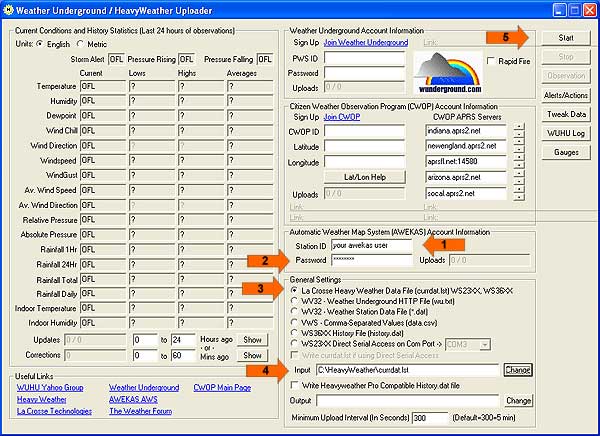This screenshot has height=436, width=600.
Task: Click the socal.aprs2.net server field
Action: point(466,193)
